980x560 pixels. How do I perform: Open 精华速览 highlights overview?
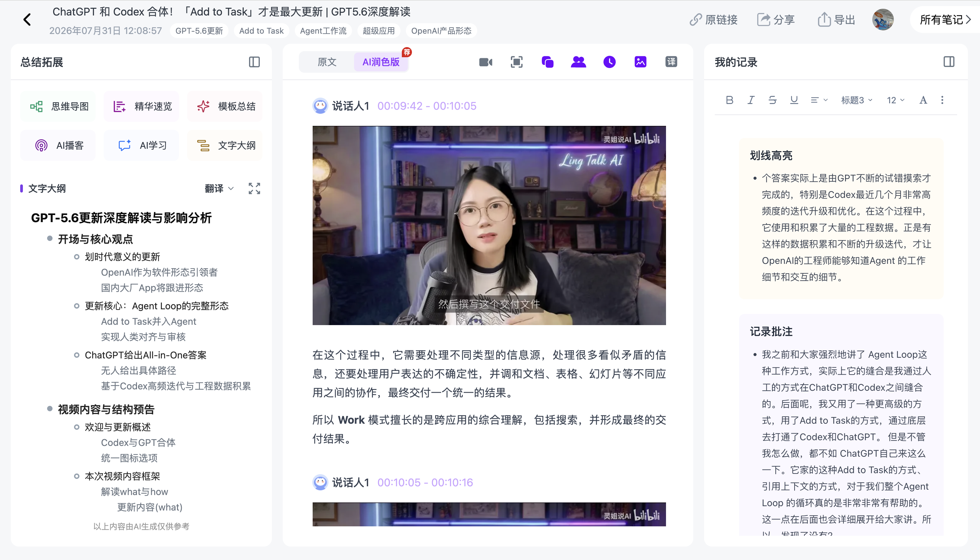pos(142,107)
